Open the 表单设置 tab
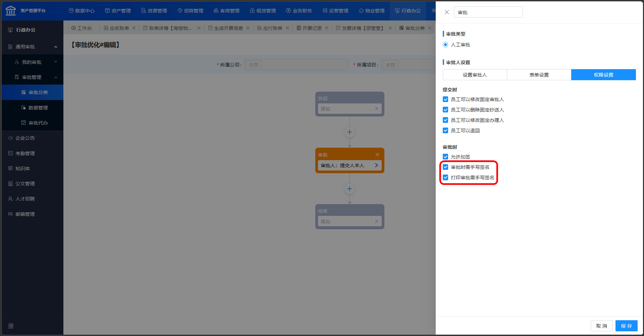 539,75
